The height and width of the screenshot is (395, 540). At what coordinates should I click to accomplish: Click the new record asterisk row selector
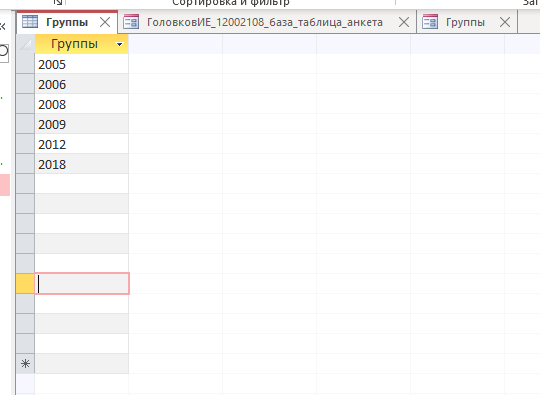click(x=25, y=364)
